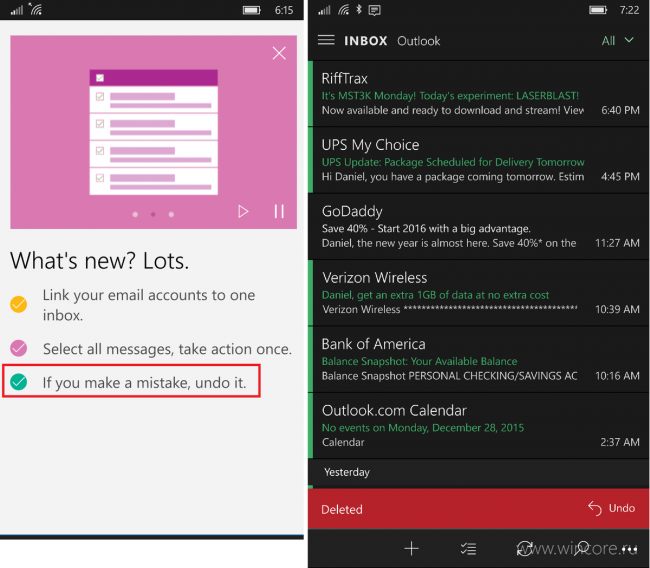Click the 4:45 PM timestamp
The width and height of the screenshot is (650, 568).
pyautogui.click(x=620, y=177)
